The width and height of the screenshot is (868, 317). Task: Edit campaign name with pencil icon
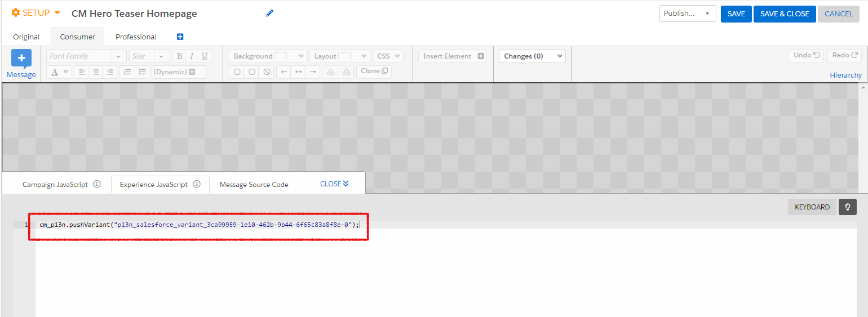(x=269, y=14)
